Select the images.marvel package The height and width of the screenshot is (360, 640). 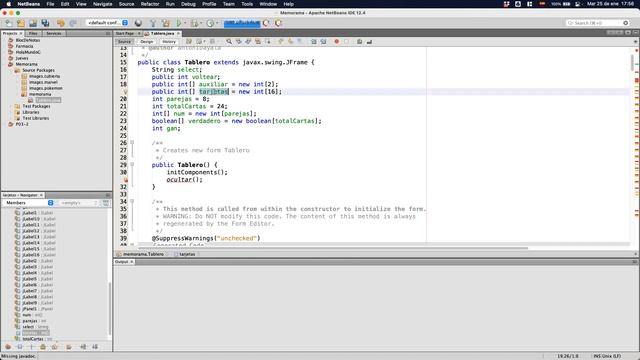(43, 82)
